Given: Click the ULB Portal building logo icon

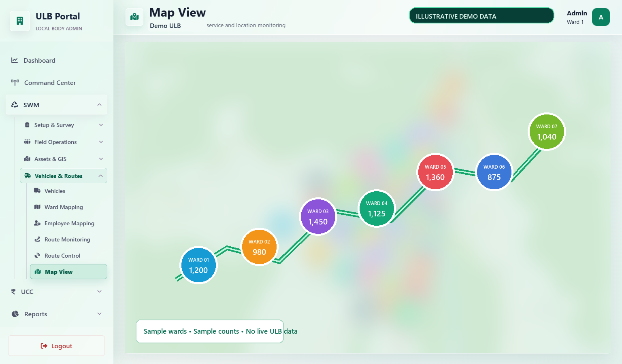Looking at the screenshot, I should (20, 21).
